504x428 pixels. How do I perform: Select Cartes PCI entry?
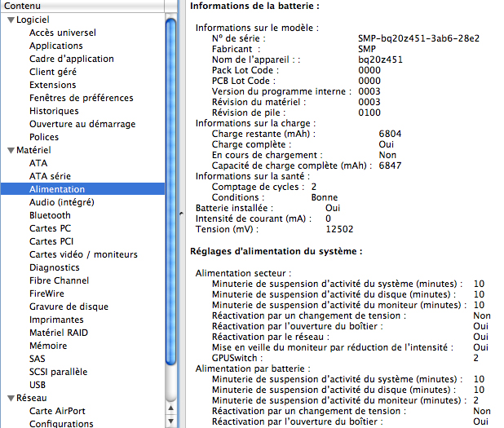[51, 241]
